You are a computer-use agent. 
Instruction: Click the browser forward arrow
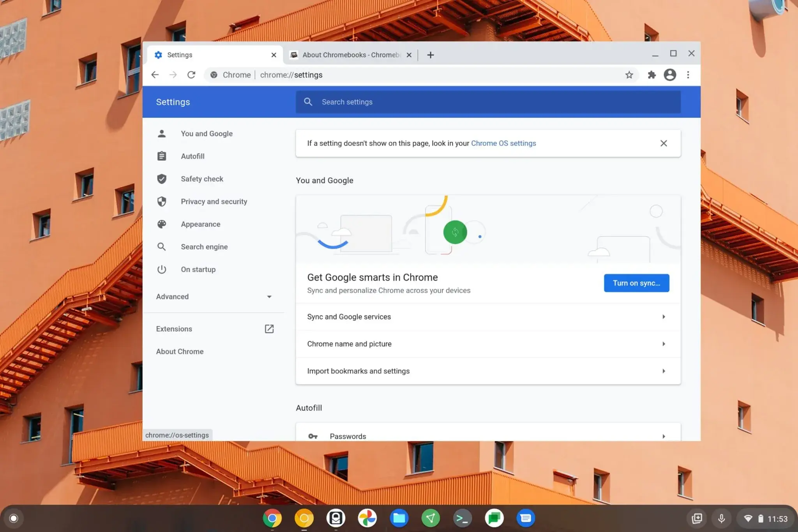pos(173,75)
